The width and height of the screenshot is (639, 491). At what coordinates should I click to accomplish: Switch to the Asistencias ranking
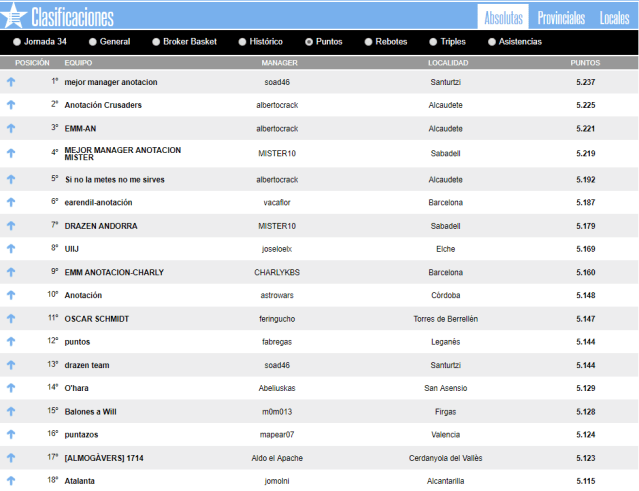point(491,42)
